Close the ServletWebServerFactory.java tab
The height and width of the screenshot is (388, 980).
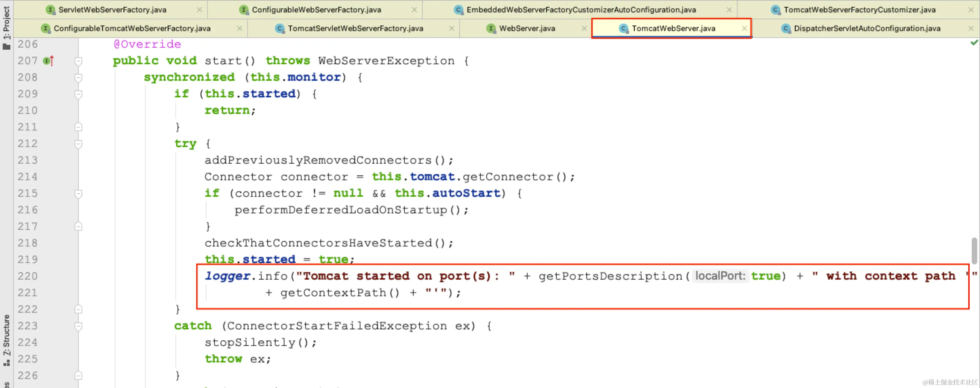pos(199,10)
